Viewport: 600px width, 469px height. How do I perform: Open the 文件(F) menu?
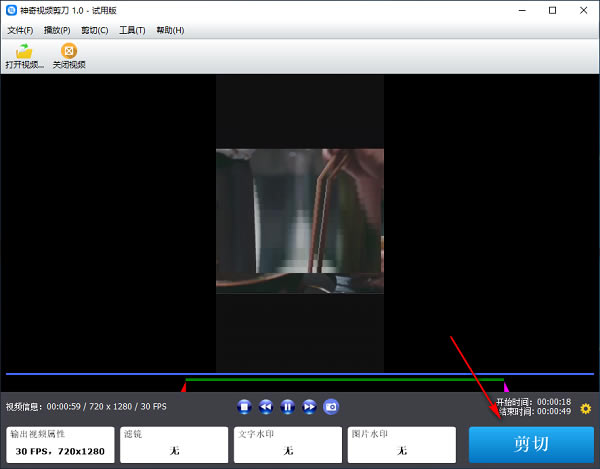pos(20,30)
